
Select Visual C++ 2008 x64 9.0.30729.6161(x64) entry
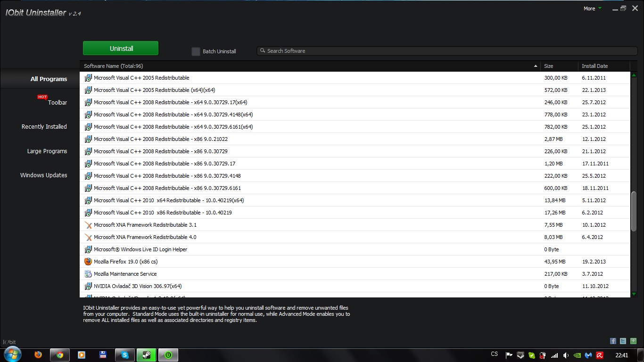355,127
